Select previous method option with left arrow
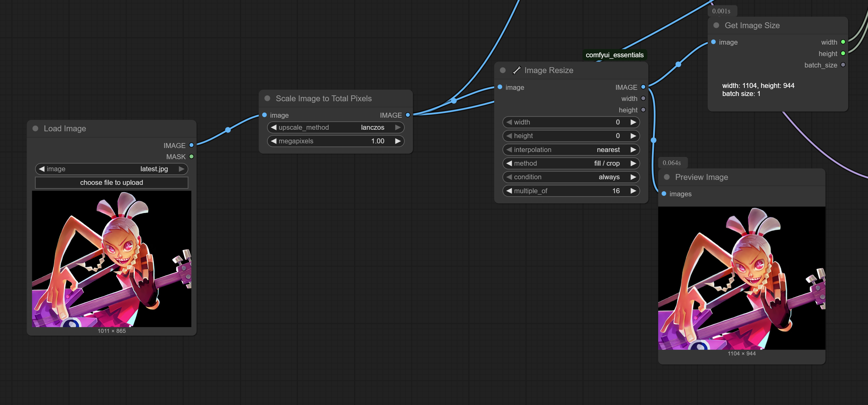The height and width of the screenshot is (405, 868). (509, 163)
